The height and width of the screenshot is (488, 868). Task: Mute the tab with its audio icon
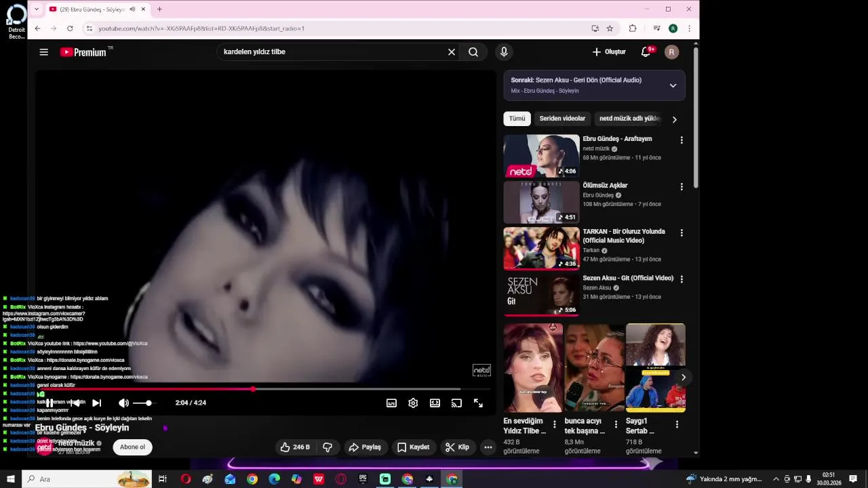(x=132, y=9)
